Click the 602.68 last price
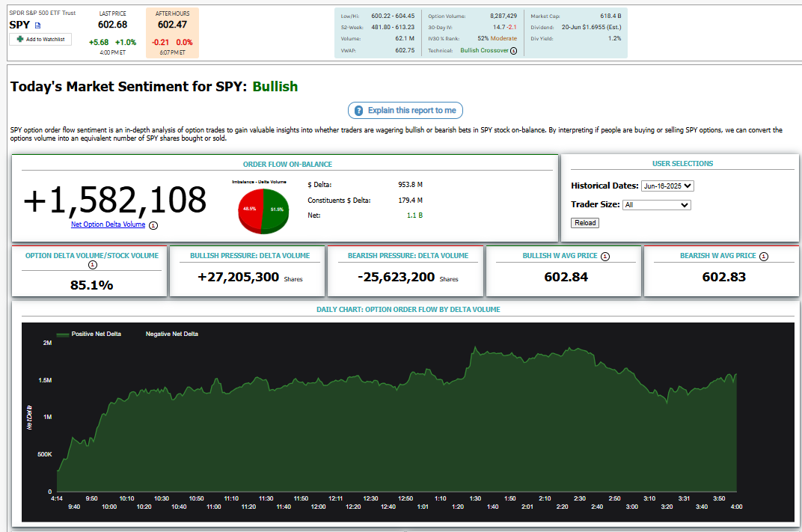The height and width of the screenshot is (532, 802). click(x=112, y=25)
